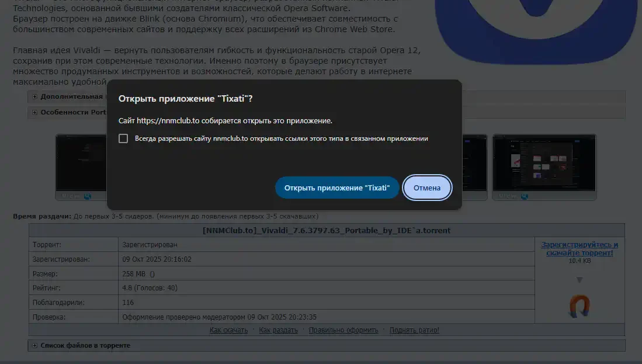Click the 'Рейтинг:' row label
This screenshot has height=364, width=642.
[46, 288]
